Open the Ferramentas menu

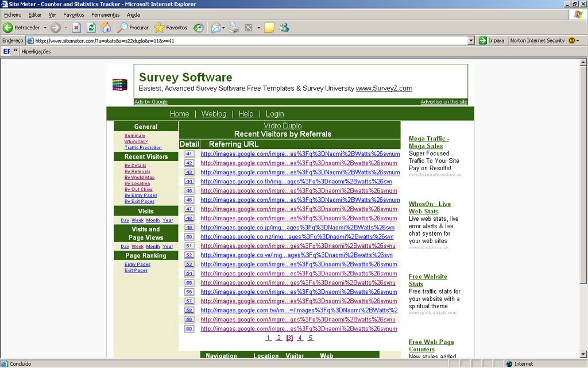pyautogui.click(x=106, y=14)
